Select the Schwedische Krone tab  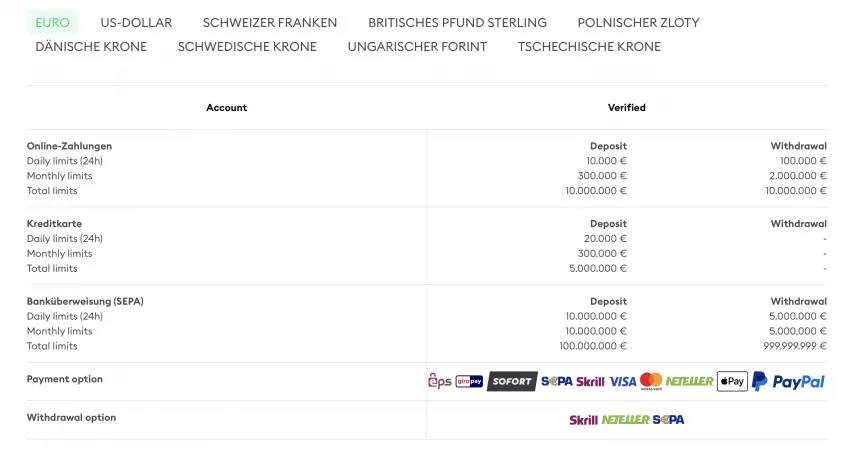[247, 46]
